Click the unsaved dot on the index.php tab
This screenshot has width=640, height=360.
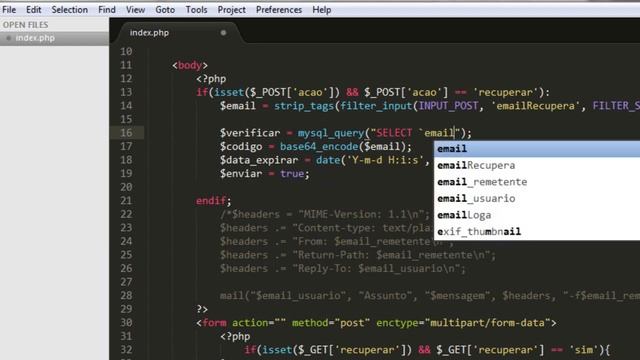223,33
